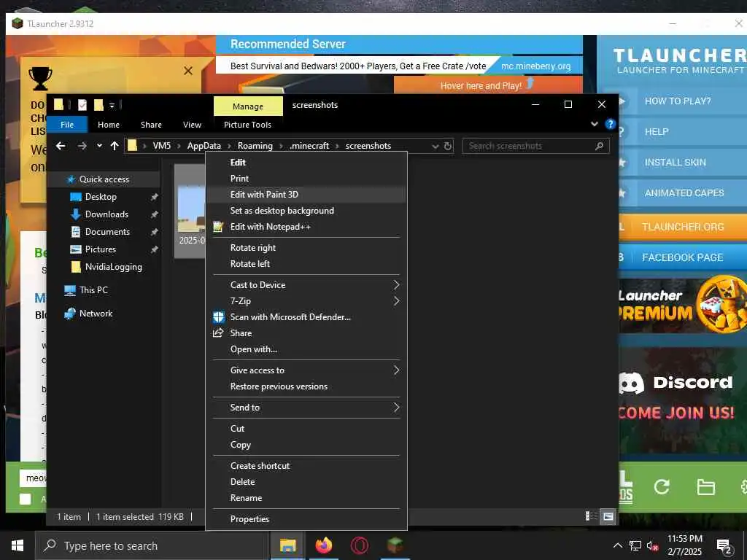Click the .minecraft breadcrumb segment
Image resolution: width=747 pixels, height=560 pixels.
coord(309,146)
